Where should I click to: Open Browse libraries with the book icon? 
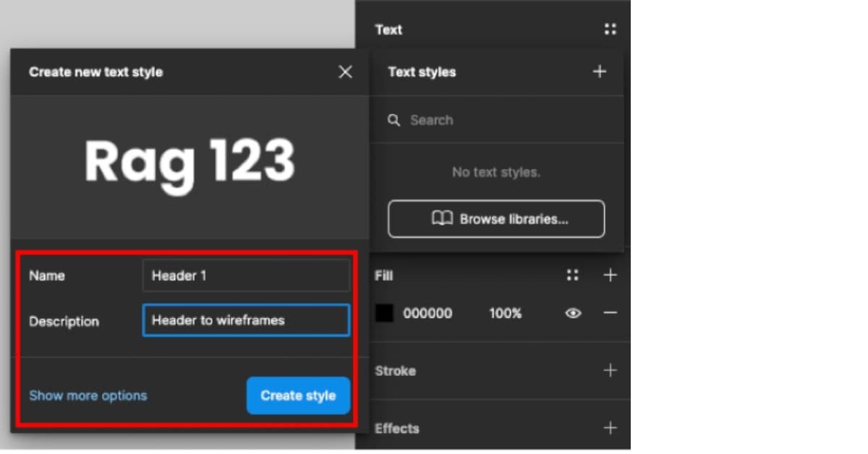pos(496,218)
